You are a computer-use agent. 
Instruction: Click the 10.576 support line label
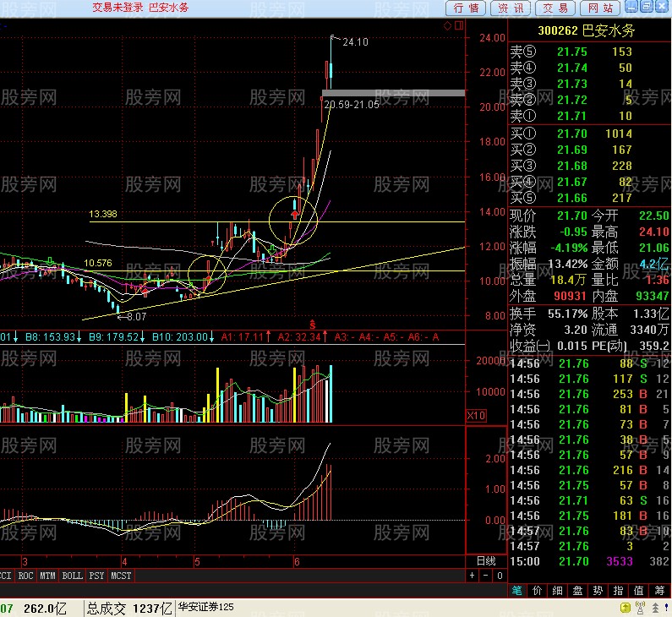(x=98, y=263)
